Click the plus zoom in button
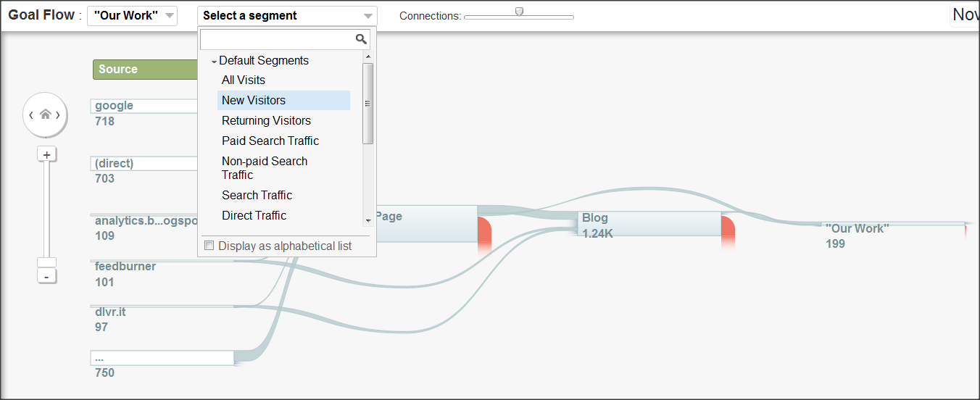 (46, 154)
